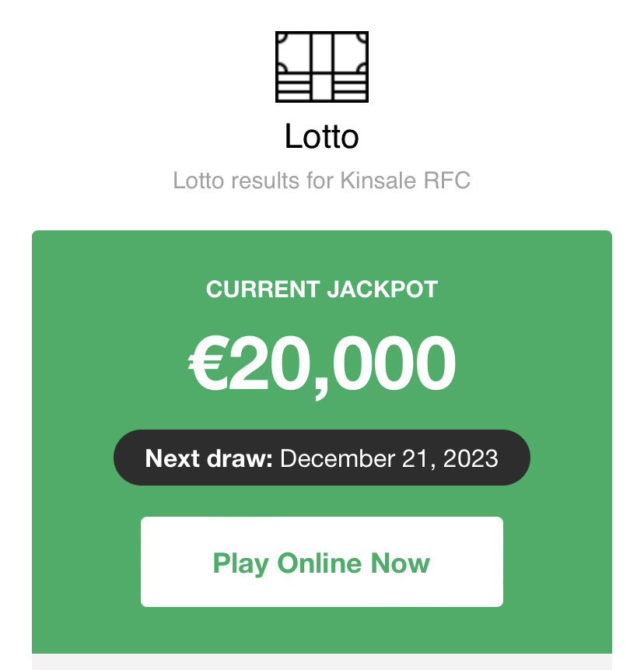
Task: Click the 'Lotto results for Kinsale RFC' subtitle
Action: pos(322,181)
